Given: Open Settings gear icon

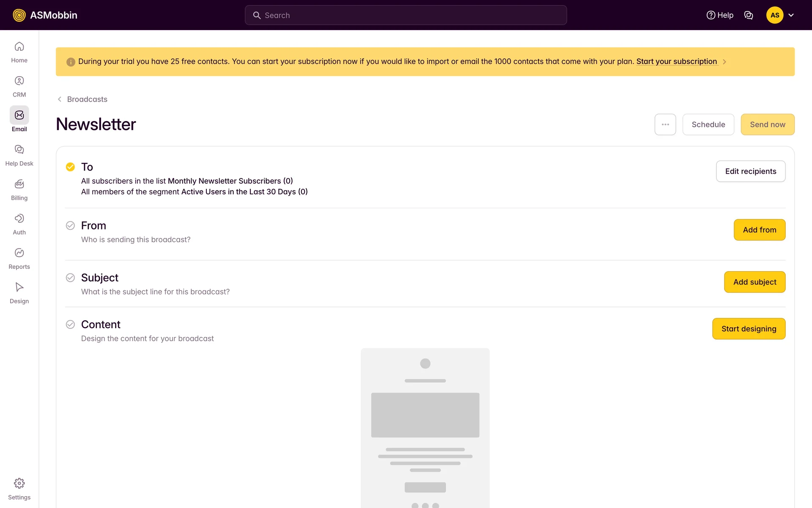Looking at the screenshot, I should 19,483.
